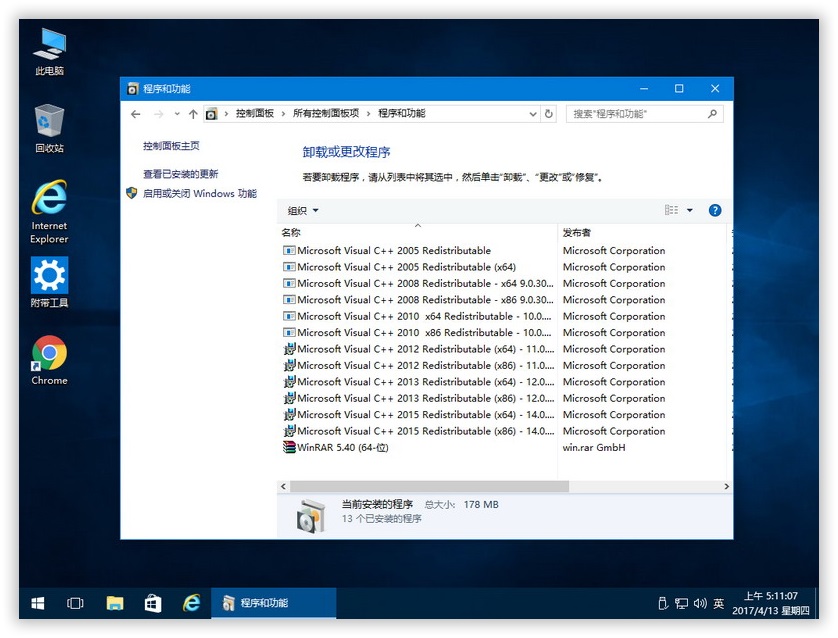Open the taskbar clock and date

(x=771, y=603)
